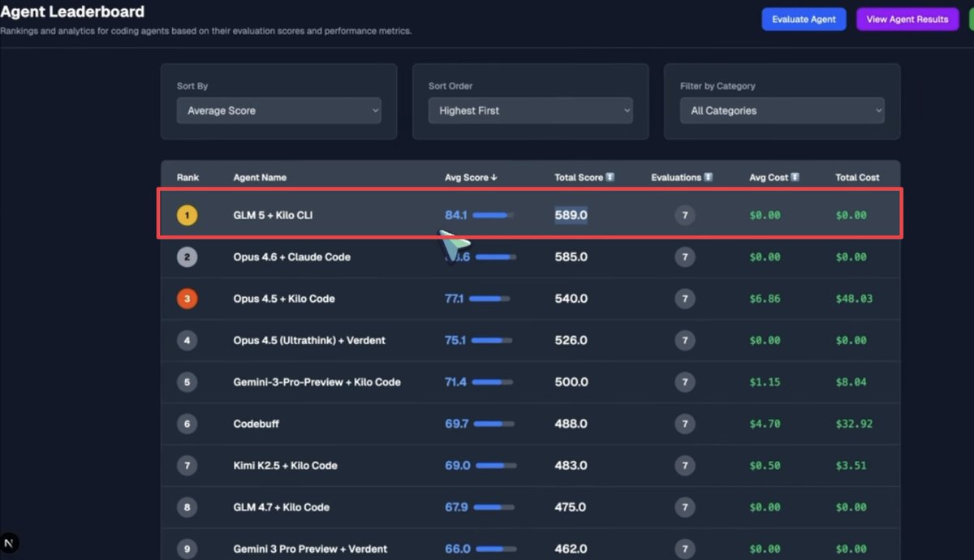Select the highlighted 589.0 total score value
Viewport: 974px width, 560px height.
[570, 215]
